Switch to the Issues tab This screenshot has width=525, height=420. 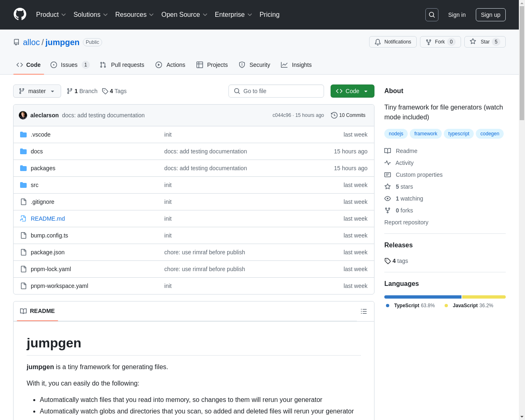pos(70,65)
